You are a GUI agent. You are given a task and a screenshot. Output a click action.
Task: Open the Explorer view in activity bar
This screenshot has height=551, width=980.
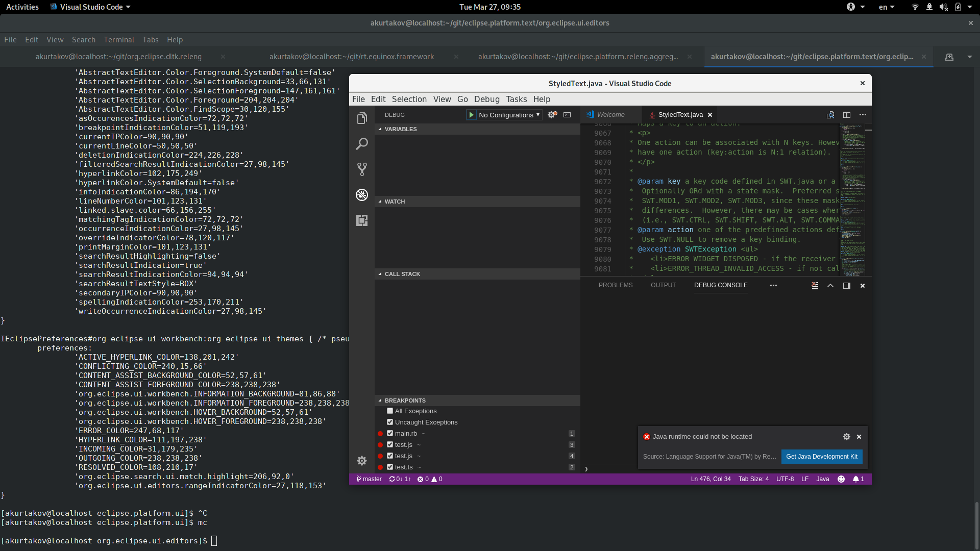click(362, 118)
